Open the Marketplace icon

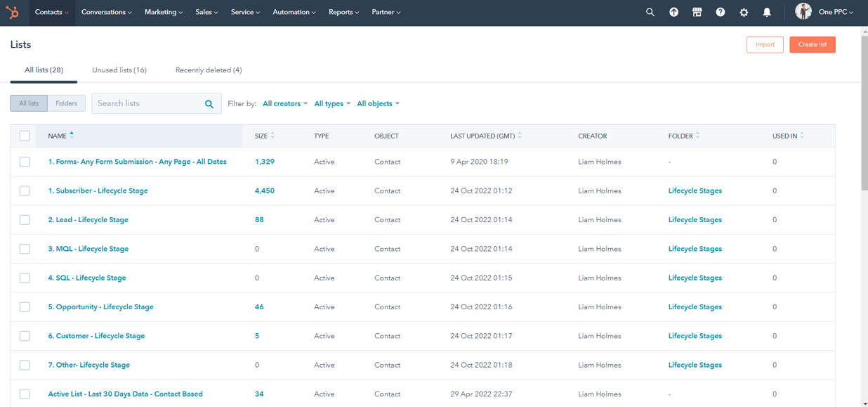pyautogui.click(x=697, y=13)
